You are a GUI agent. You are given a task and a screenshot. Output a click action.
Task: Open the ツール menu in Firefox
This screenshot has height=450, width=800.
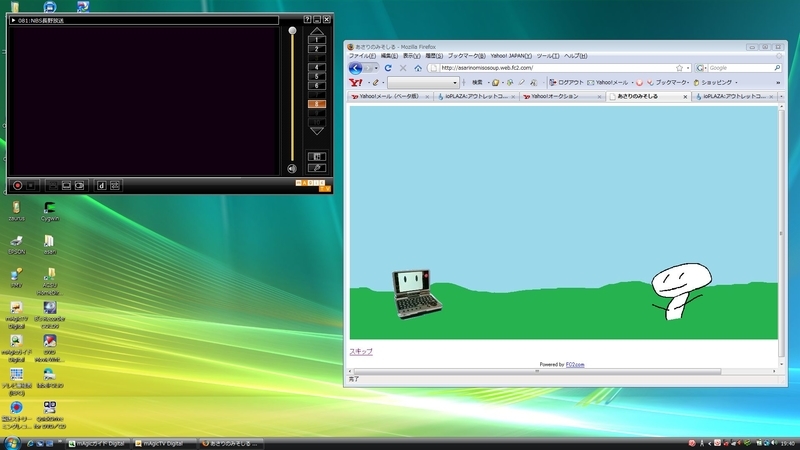coord(547,56)
